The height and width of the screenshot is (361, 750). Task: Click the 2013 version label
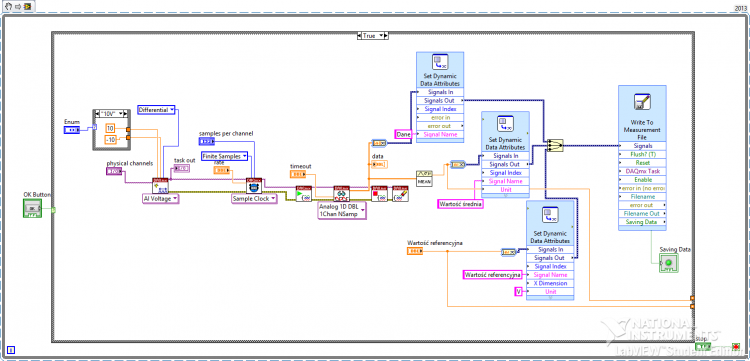click(x=740, y=8)
